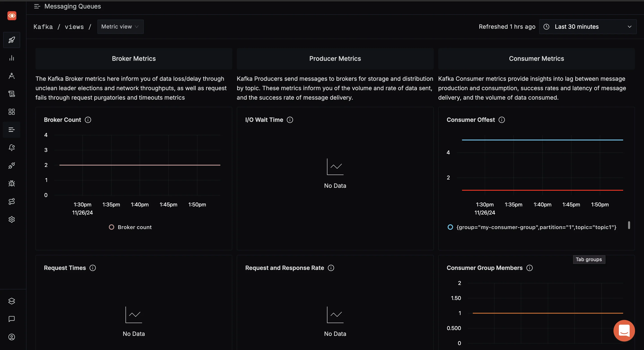The width and height of the screenshot is (644, 350).
Task: Click the Consumer Group Members panel title
Action: coord(484,268)
